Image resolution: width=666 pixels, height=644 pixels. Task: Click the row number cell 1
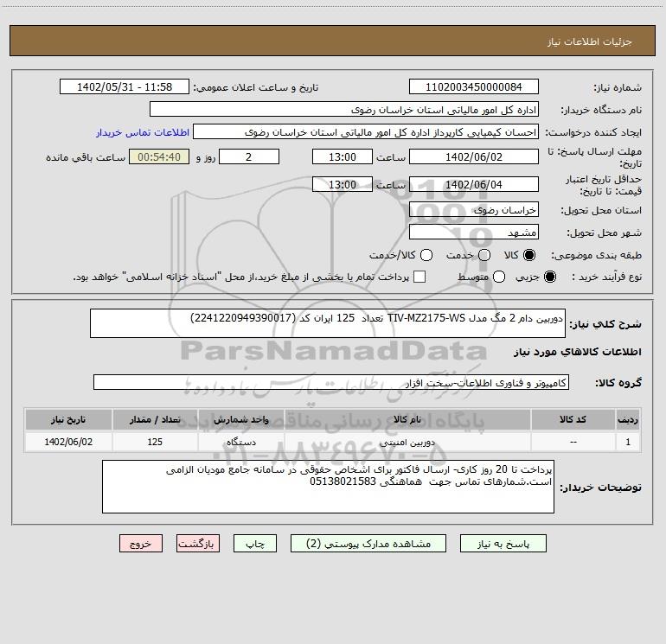click(628, 442)
